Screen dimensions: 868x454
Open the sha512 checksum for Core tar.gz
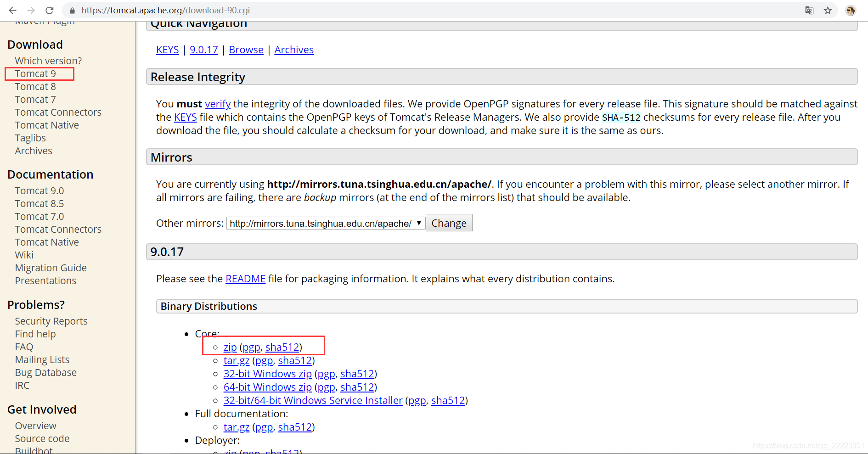pyautogui.click(x=295, y=360)
